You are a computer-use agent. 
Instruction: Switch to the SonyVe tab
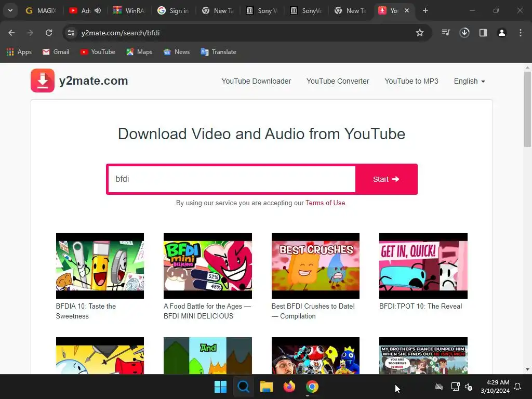[x=305, y=10]
